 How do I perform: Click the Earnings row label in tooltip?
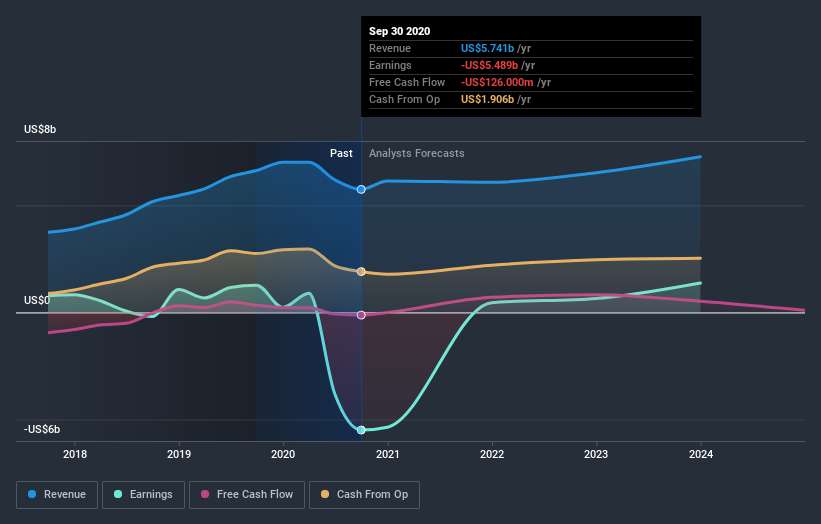point(390,65)
